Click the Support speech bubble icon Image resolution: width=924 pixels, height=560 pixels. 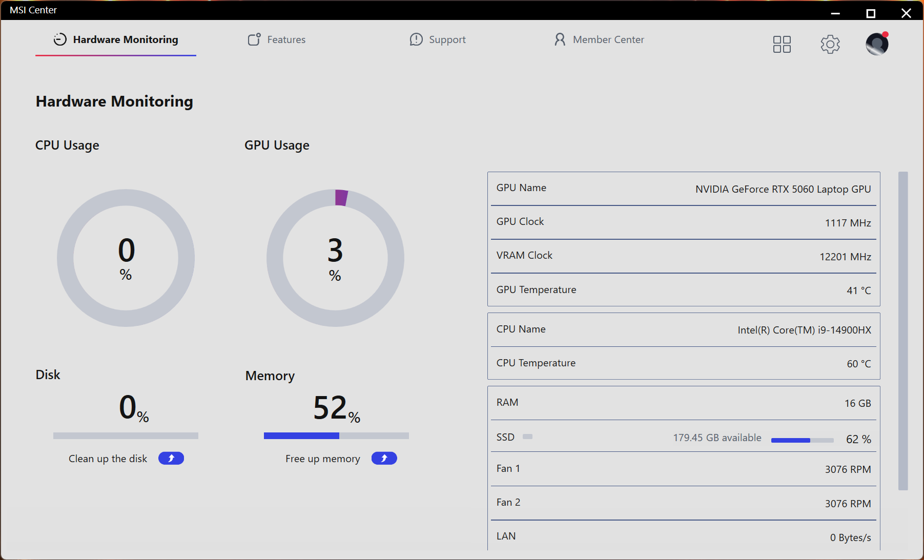(x=416, y=39)
